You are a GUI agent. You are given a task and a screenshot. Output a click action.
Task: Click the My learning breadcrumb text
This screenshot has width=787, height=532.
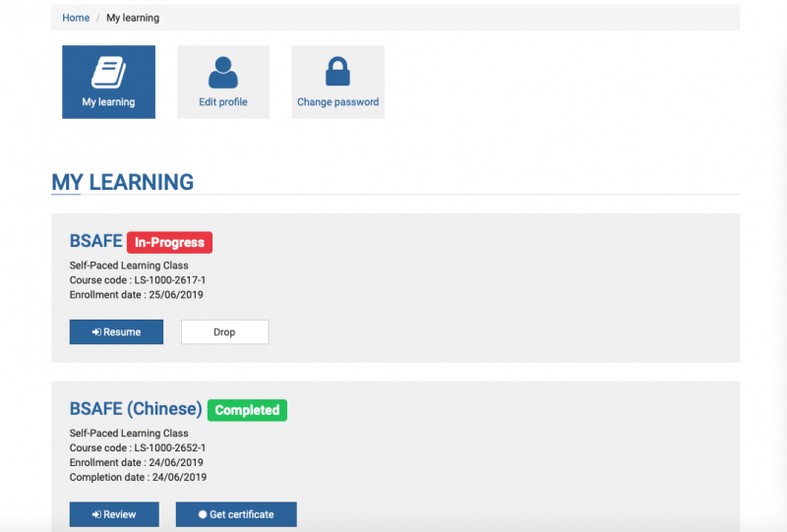click(x=133, y=18)
